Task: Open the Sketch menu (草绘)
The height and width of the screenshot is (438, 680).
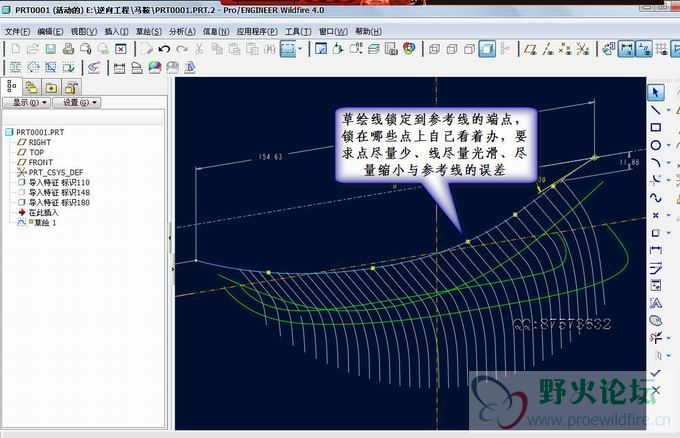Action: tap(149, 31)
